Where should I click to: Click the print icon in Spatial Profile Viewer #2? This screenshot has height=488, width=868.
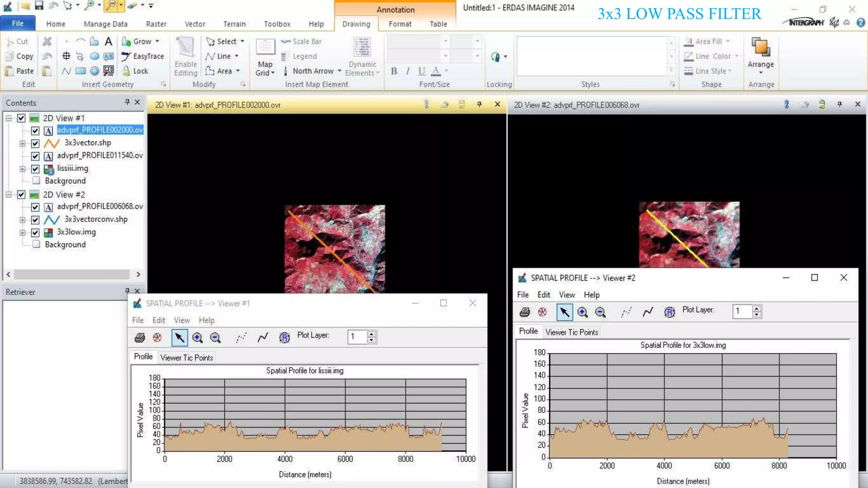[x=525, y=312]
